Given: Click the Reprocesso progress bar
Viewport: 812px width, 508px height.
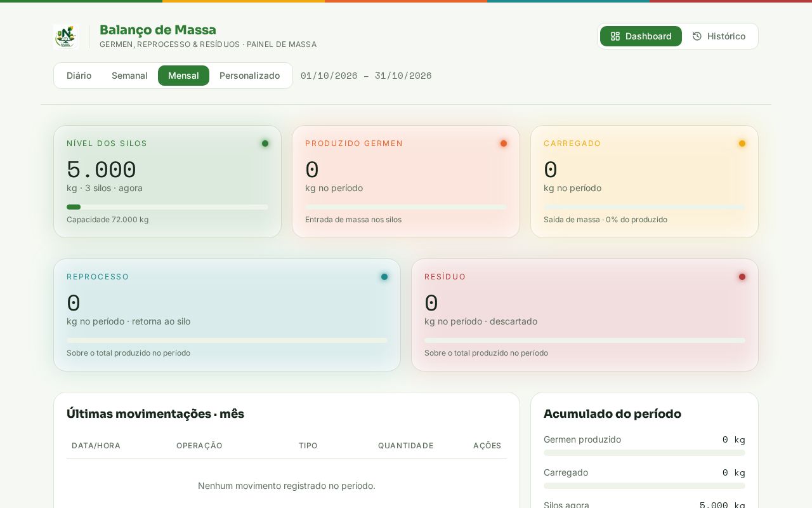Looking at the screenshot, I should (227, 340).
